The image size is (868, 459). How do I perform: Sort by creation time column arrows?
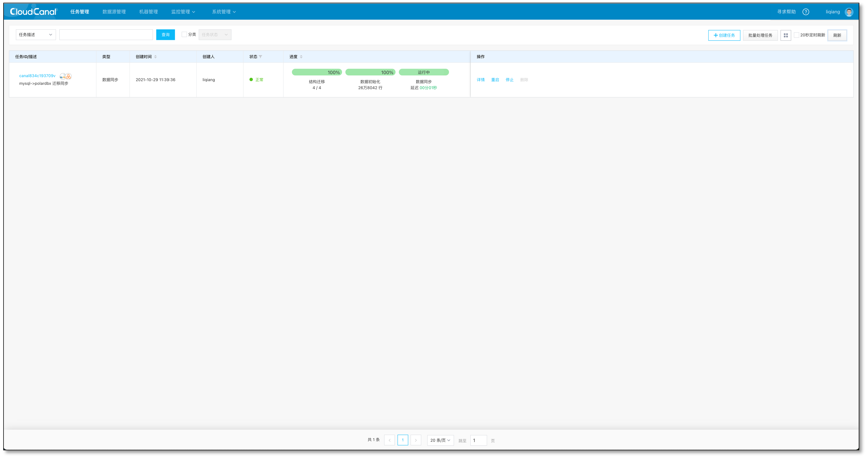(x=155, y=57)
